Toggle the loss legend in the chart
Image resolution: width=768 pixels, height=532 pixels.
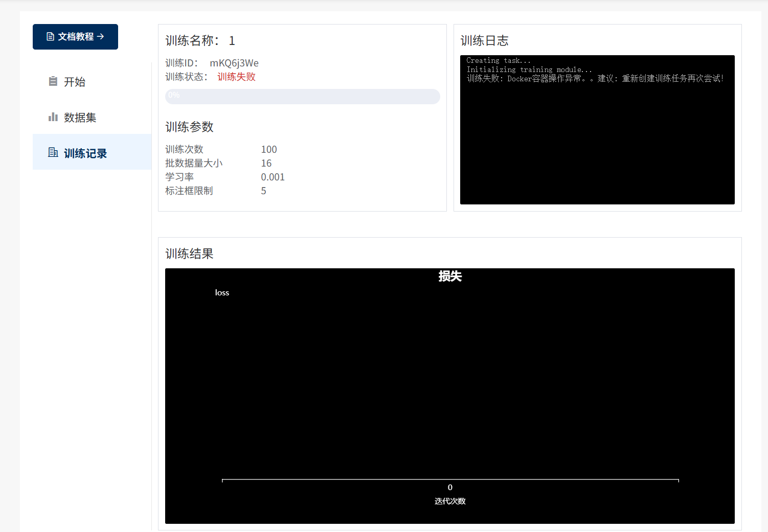pos(222,293)
